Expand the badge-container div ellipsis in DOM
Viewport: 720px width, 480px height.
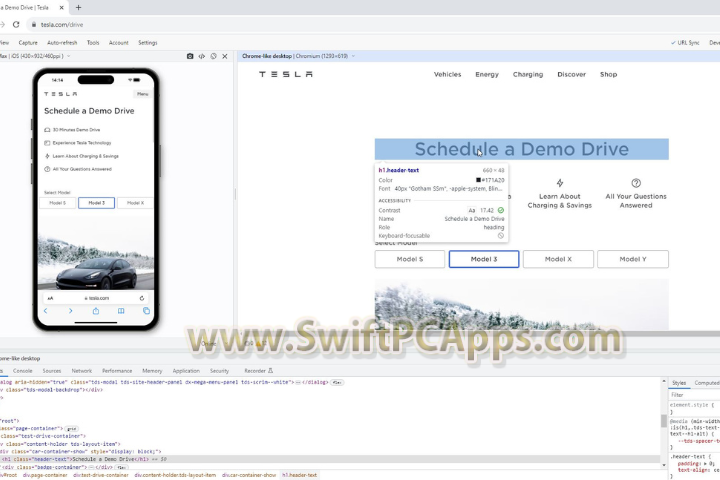tap(91, 467)
